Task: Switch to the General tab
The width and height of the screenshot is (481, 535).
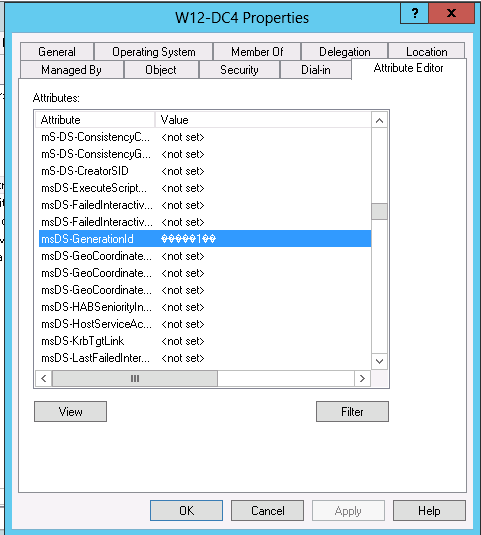Action: pyautogui.click(x=57, y=52)
